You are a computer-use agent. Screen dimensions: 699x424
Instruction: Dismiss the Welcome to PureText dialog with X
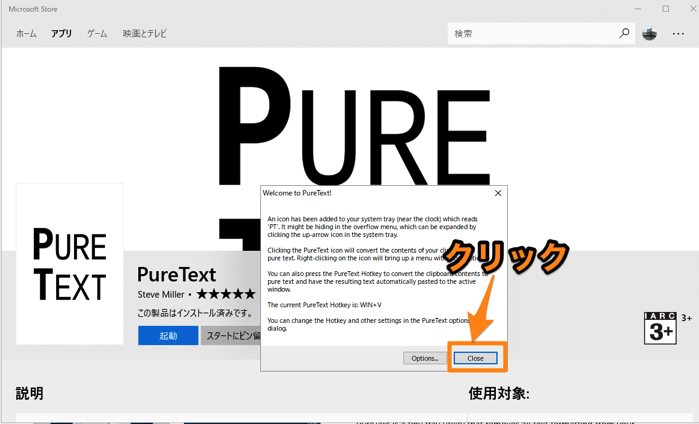coord(498,193)
